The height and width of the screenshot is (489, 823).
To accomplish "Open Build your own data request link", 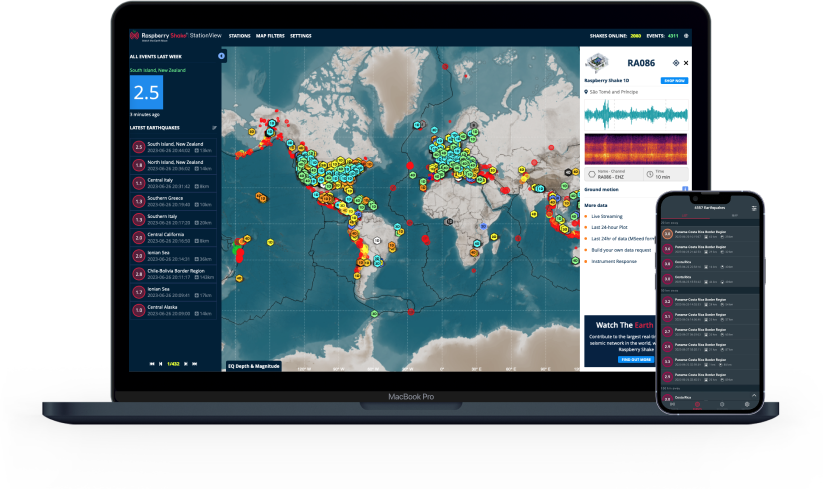I will [x=621, y=250].
